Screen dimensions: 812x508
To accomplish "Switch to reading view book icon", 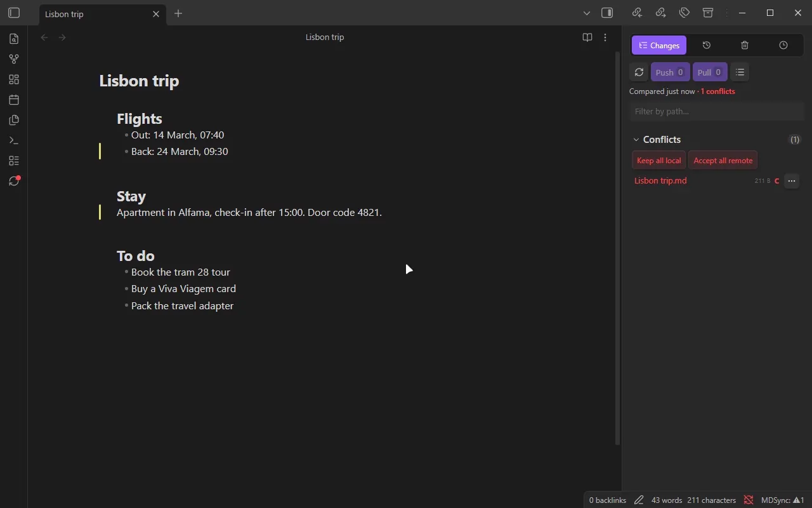I will (x=587, y=37).
